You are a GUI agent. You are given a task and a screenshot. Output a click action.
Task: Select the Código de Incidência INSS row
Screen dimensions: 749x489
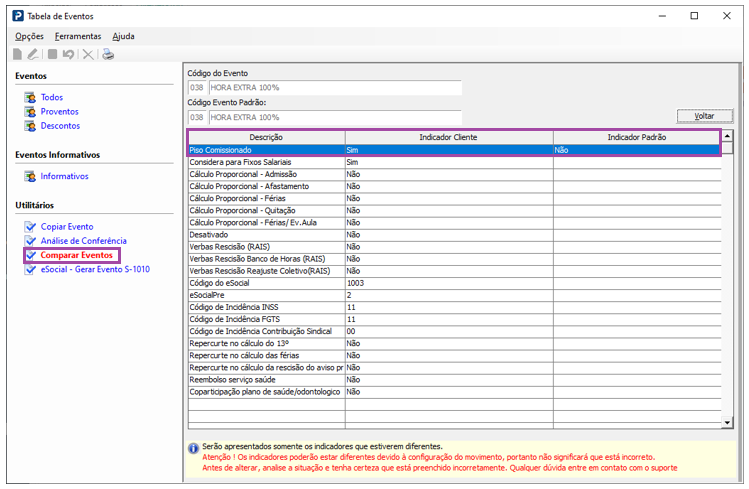point(454,308)
